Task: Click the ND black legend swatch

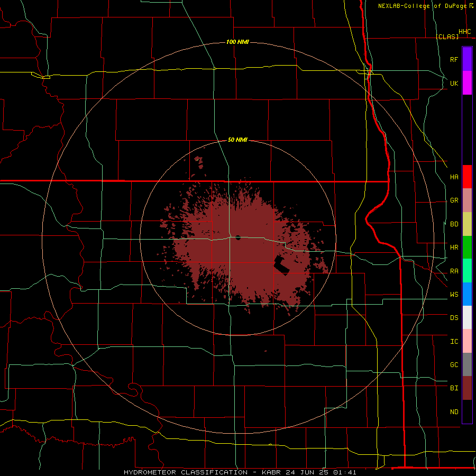Action: click(467, 411)
